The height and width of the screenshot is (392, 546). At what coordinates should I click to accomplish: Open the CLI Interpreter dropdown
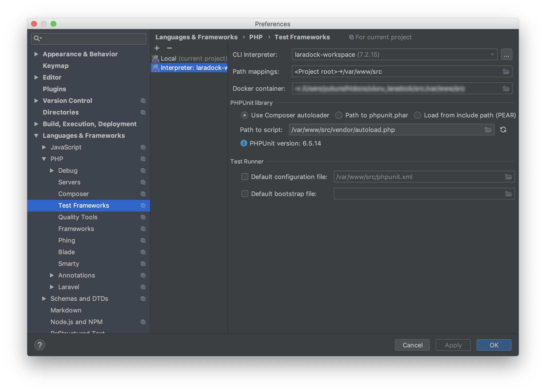click(x=492, y=54)
